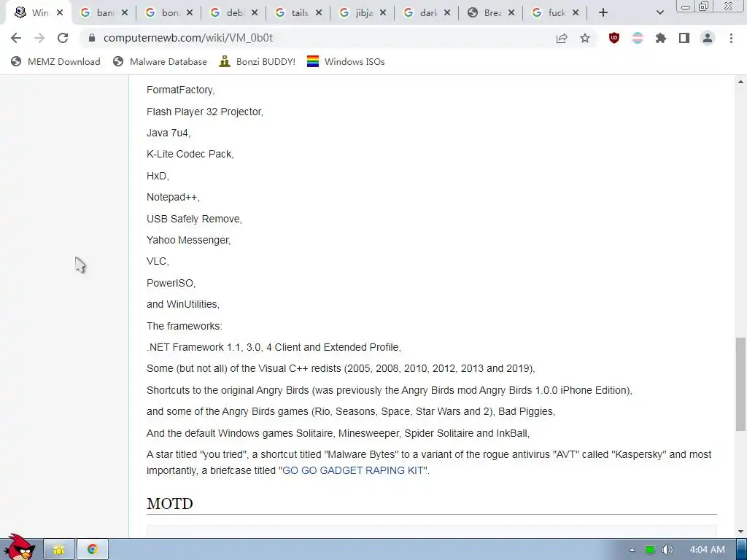This screenshot has height=560, width=747.
Task: Open the uBlock Origin extension
Action: pyautogui.click(x=614, y=38)
